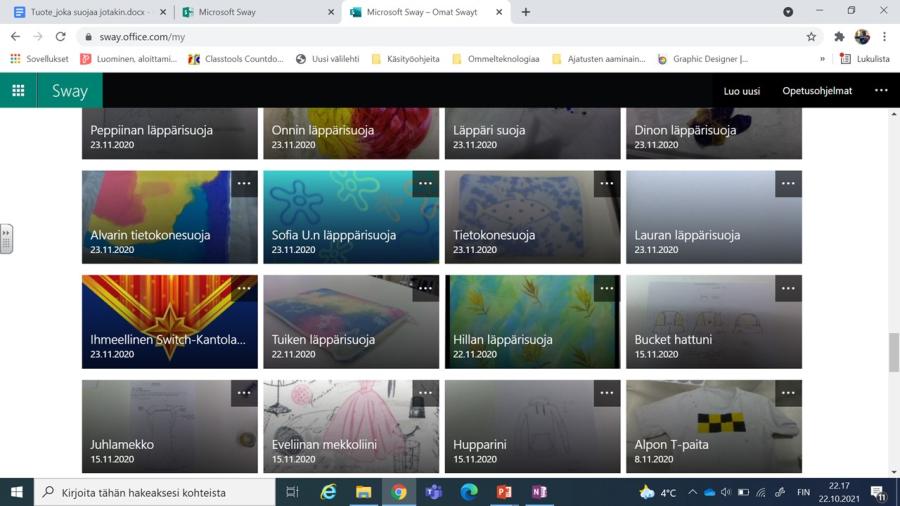Open Alpon T-paita Sway thumbnail

coord(713,426)
